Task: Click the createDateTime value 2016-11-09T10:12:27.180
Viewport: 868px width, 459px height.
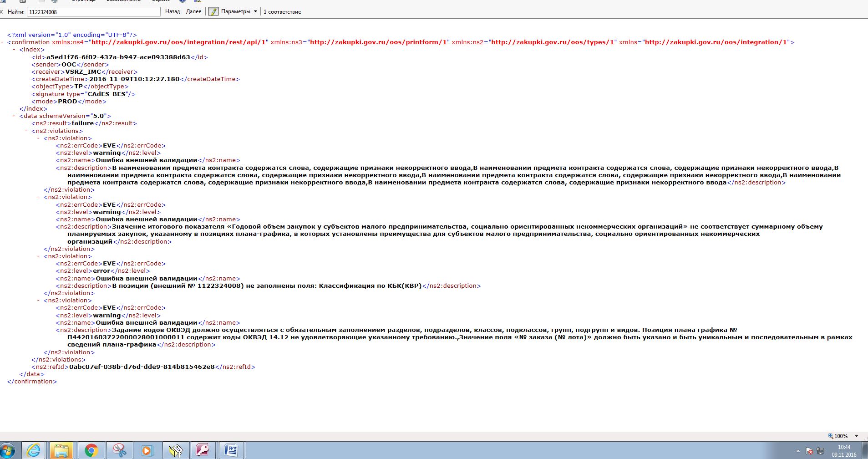Action: 134,79
